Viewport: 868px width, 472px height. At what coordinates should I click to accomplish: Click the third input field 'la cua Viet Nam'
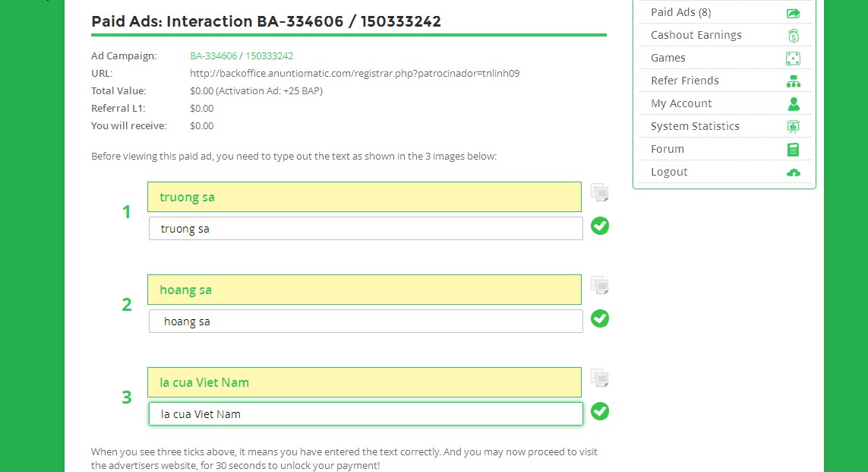point(365,414)
